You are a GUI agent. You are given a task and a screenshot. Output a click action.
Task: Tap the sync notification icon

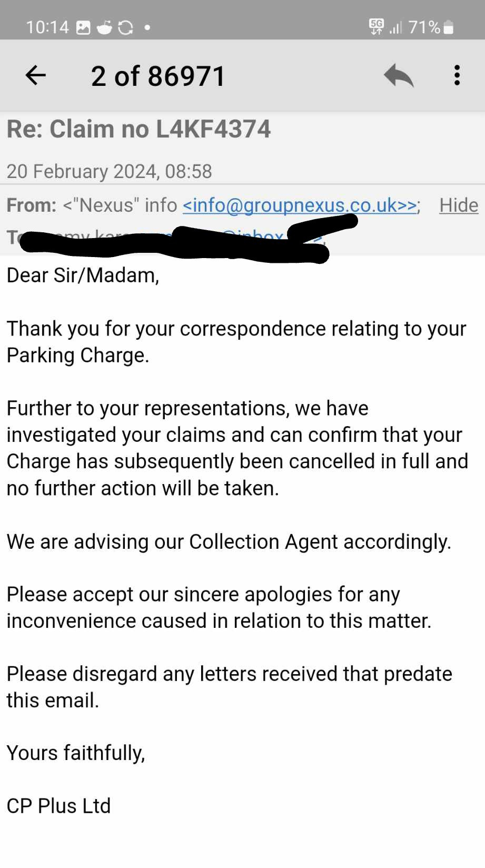[125, 27]
